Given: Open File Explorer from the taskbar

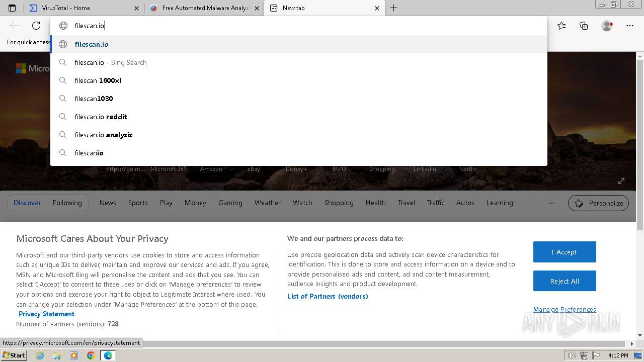Looking at the screenshot, I should pos(57,355).
